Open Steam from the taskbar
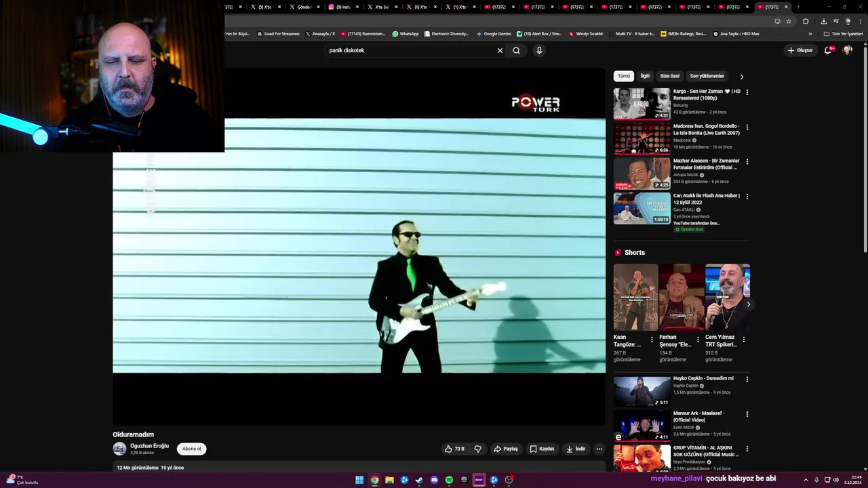Image resolution: width=868 pixels, height=488 pixels. point(419,480)
